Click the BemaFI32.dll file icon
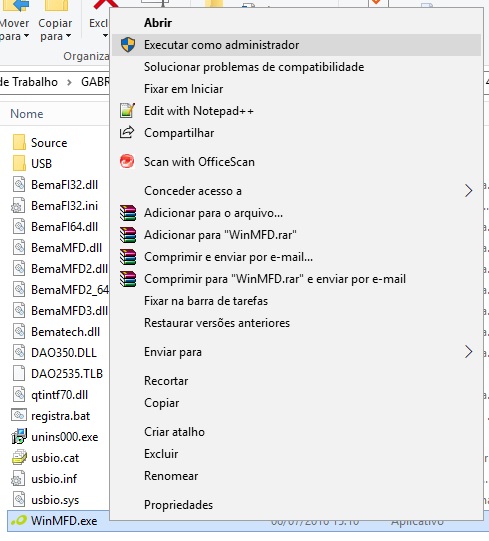This screenshot has height=541, width=489. click(x=19, y=184)
